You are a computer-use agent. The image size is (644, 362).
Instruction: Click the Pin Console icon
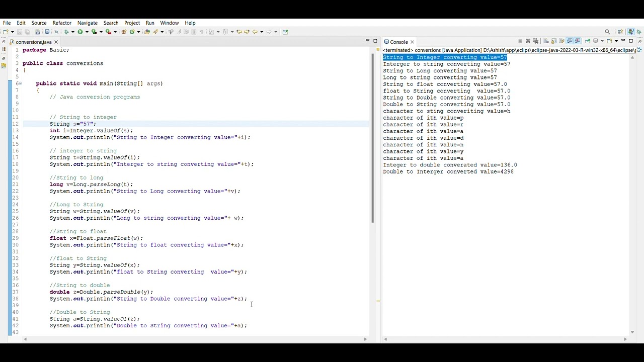pyautogui.click(x=588, y=41)
